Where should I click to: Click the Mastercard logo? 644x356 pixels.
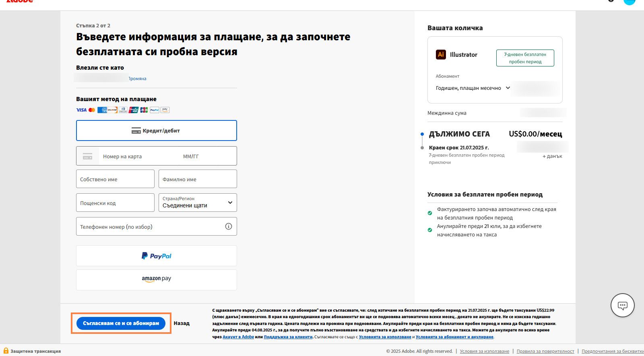pos(92,110)
